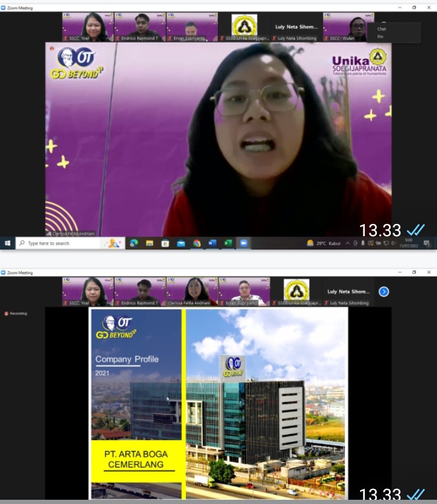Click Luly Neta Sihombing tile in the slide-sharing window
The width and height of the screenshot is (437, 504).
point(348,291)
